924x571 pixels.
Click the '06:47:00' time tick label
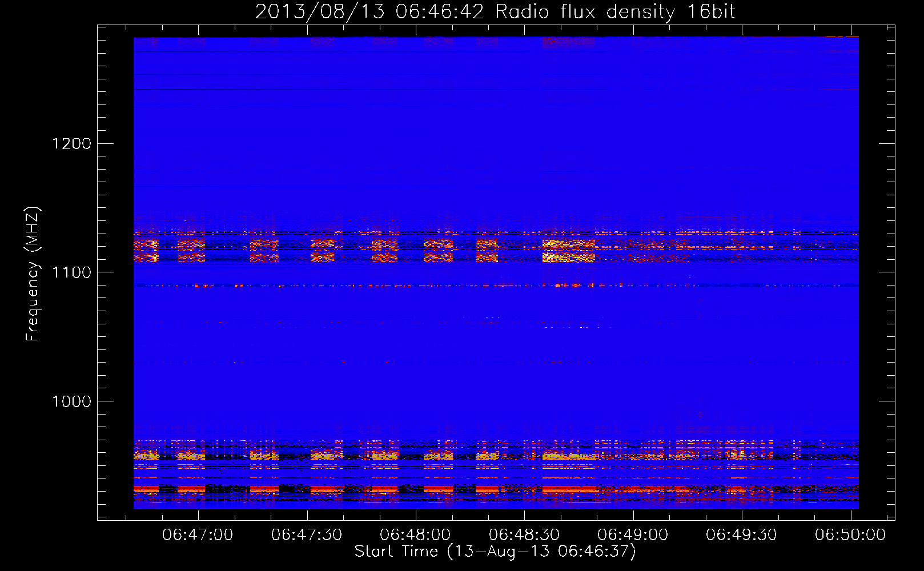tap(198, 535)
